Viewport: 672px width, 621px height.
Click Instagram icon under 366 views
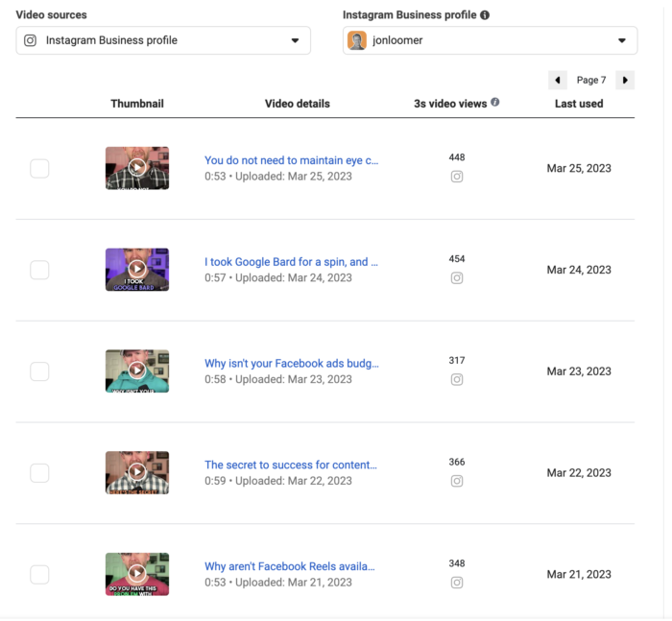click(x=457, y=481)
